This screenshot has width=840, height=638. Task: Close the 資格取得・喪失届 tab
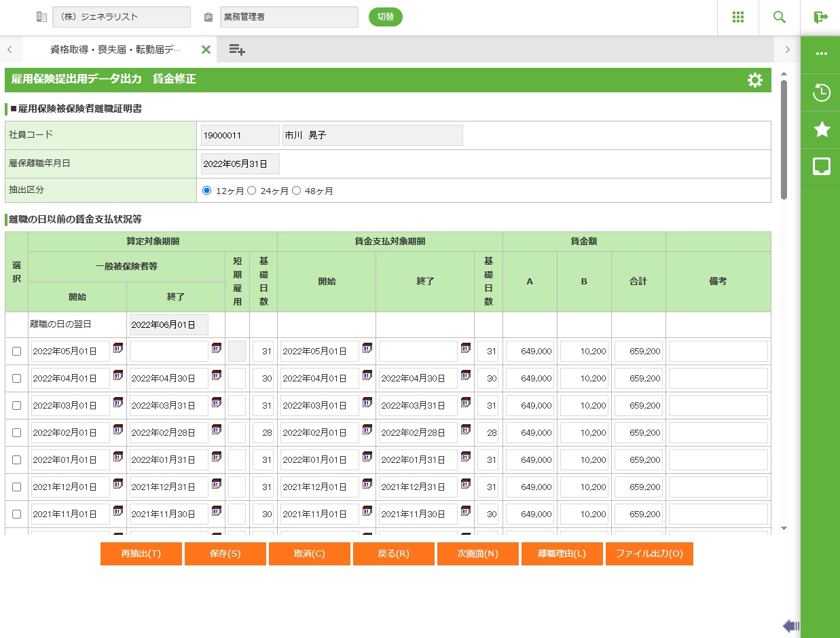[x=206, y=50]
